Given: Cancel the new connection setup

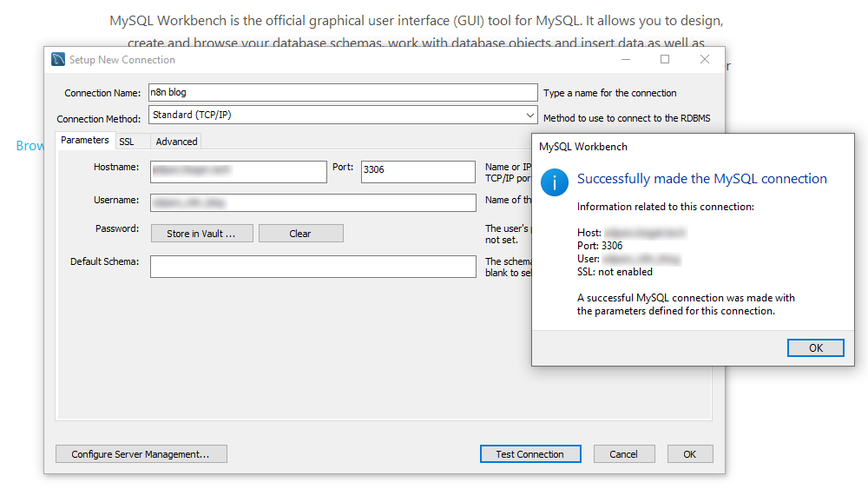Looking at the screenshot, I should [623, 454].
